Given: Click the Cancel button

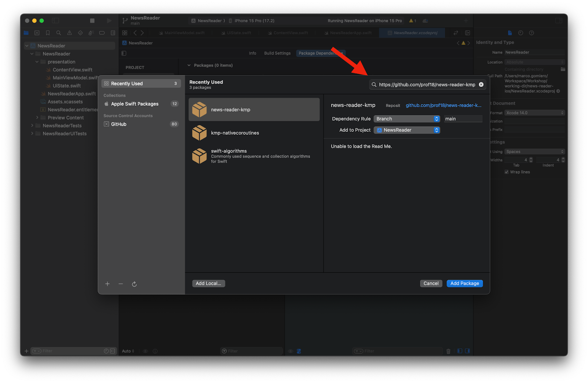Looking at the screenshot, I should click(431, 283).
